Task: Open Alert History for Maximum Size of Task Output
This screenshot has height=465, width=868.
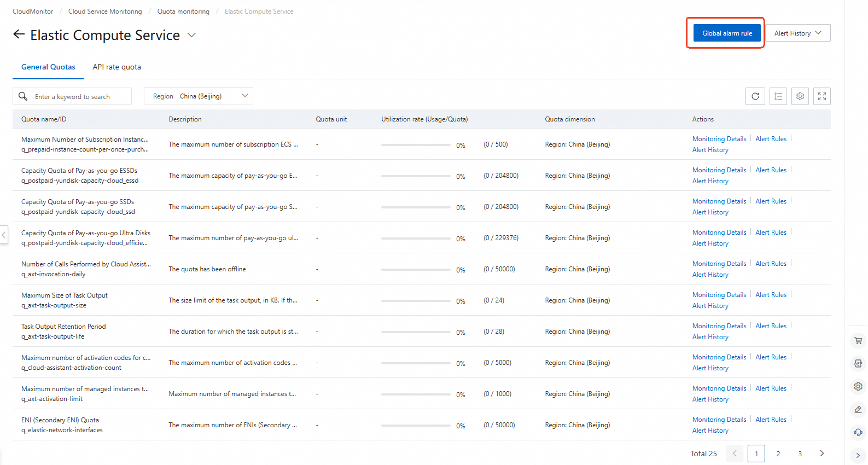Action: tap(710, 306)
